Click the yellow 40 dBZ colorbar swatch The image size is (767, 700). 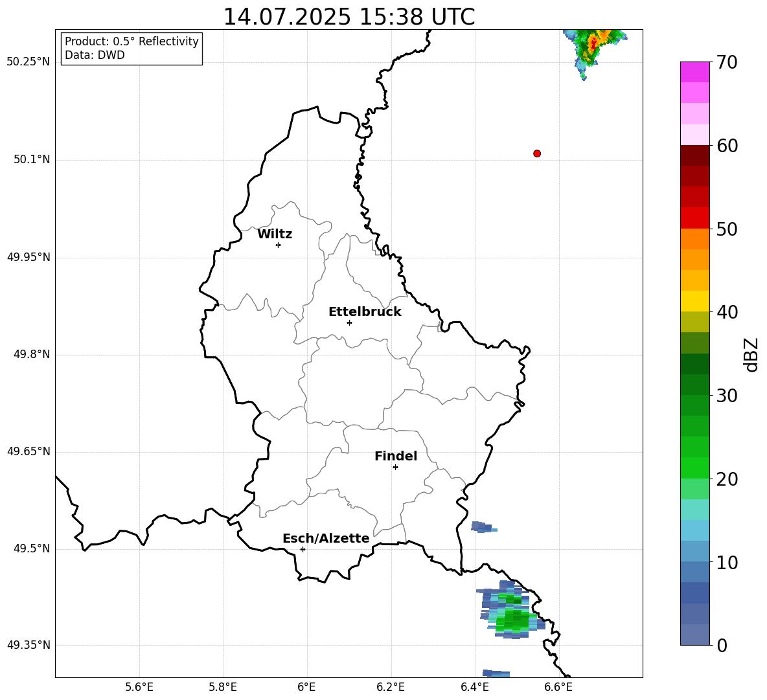coord(694,301)
